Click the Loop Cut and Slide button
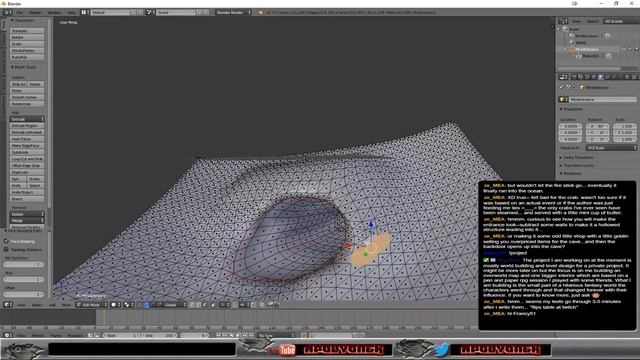This screenshot has height=360, width=640. 27,159
